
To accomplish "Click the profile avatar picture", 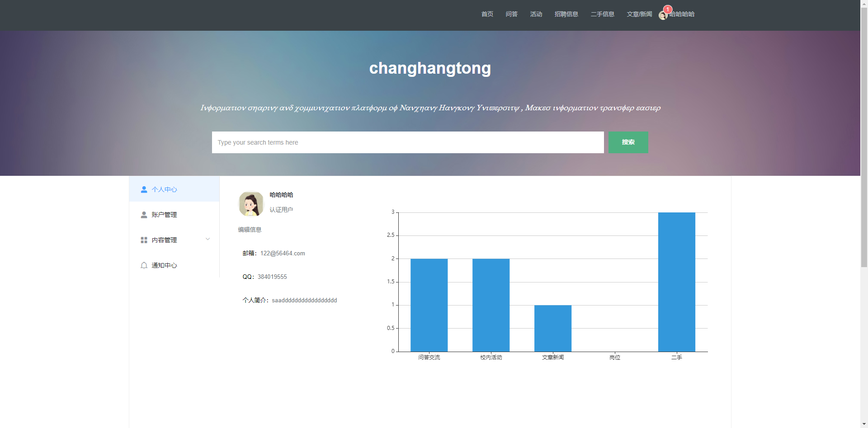I will coord(251,204).
